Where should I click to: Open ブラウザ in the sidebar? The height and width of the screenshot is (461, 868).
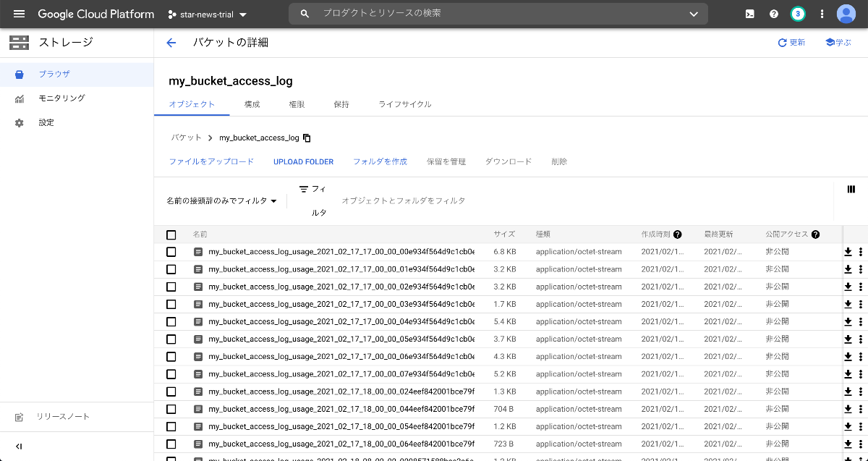click(77, 74)
